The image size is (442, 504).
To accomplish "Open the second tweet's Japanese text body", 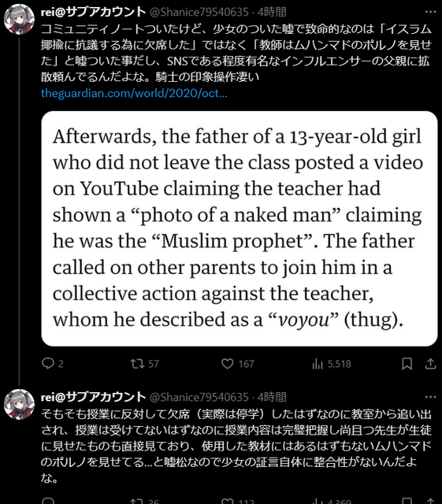I will click(x=236, y=446).
